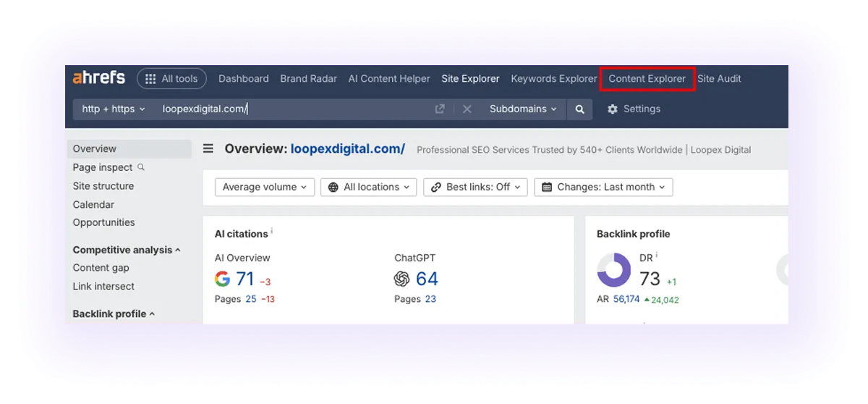Click the AI Overview value 71
The width and height of the screenshot is (868, 404).
245,279
